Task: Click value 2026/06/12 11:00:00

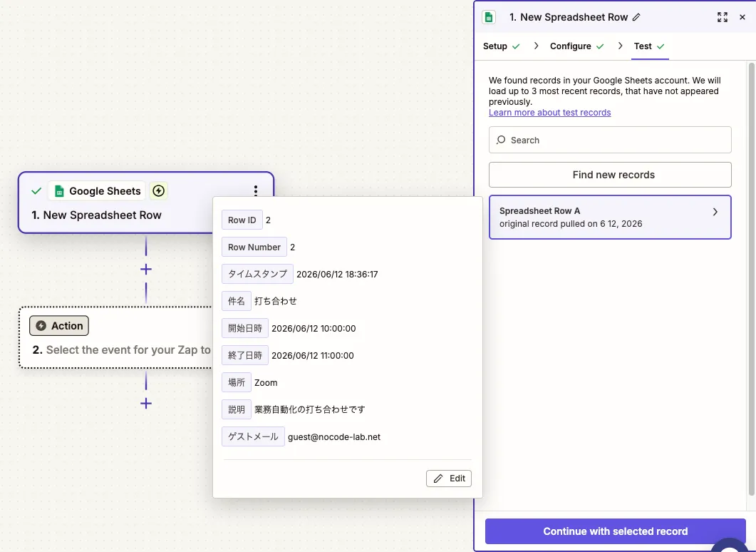Action: (x=312, y=356)
